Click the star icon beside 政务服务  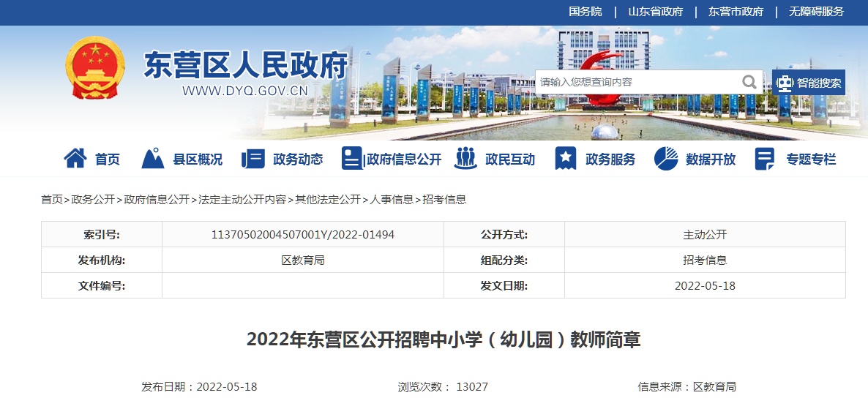[565, 158]
